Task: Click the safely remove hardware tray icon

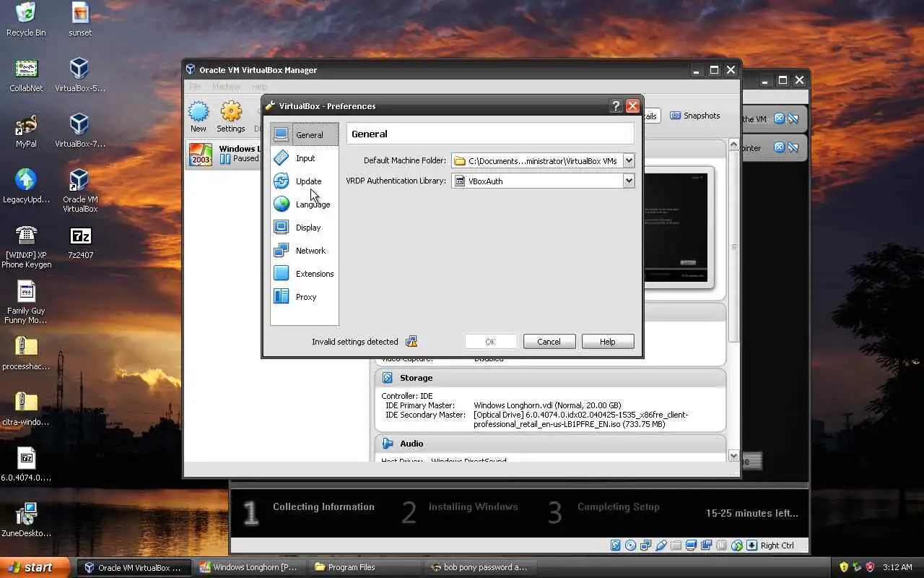Action: point(857,567)
